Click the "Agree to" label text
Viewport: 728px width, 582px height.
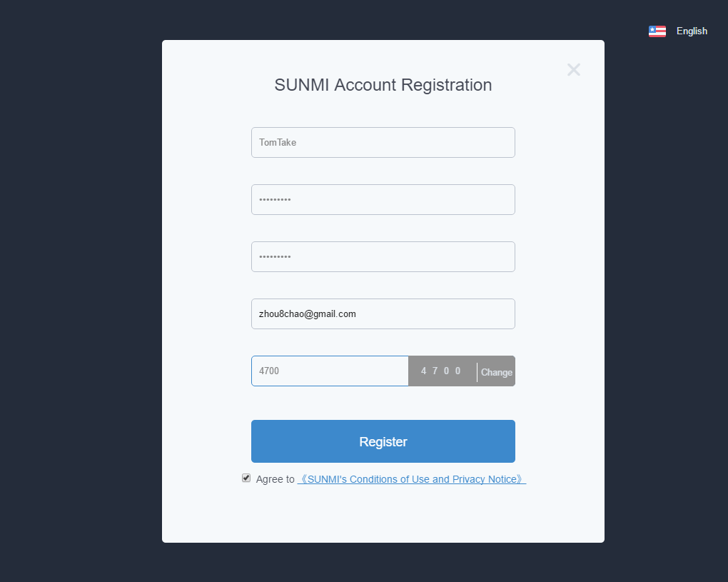[x=275, y=479]
